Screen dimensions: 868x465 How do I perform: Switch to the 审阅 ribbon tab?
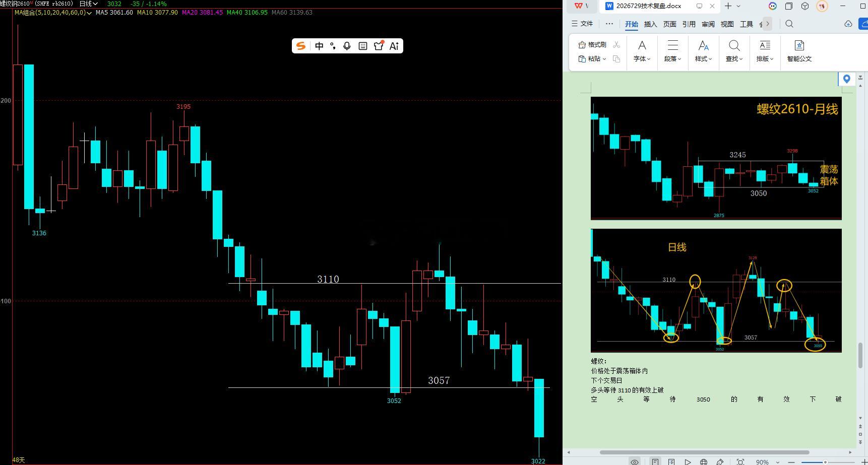[x=708, y=24]
